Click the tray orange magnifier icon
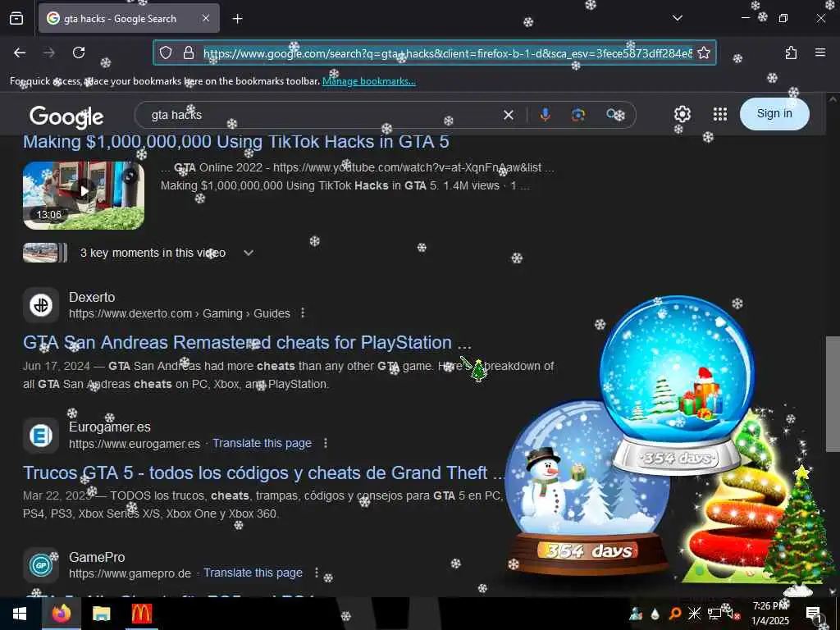 point(675,614)
